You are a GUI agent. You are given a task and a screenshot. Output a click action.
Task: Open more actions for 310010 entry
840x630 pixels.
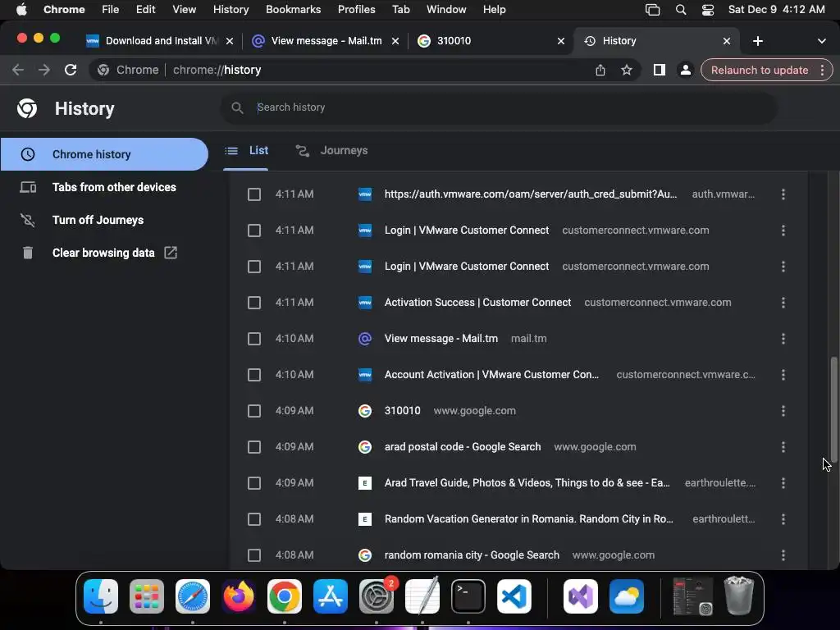click(783, 411)
